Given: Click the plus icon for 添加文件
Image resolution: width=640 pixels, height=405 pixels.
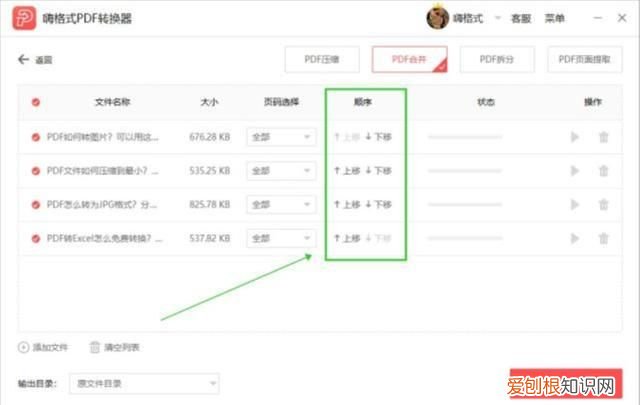Looking at the screenshot, I should coord(23,347).
